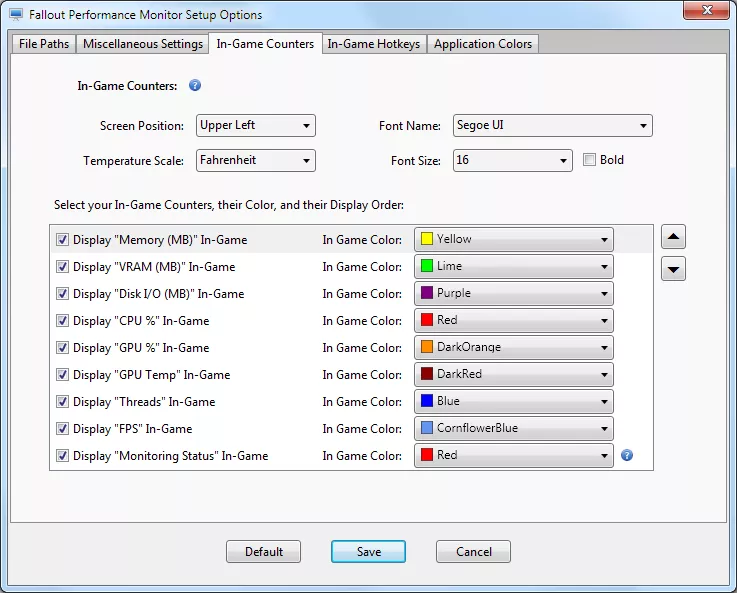Toggle Display "Threads" In-Game checkbox
Screen dimensions: 737x593
click(62, 402)
